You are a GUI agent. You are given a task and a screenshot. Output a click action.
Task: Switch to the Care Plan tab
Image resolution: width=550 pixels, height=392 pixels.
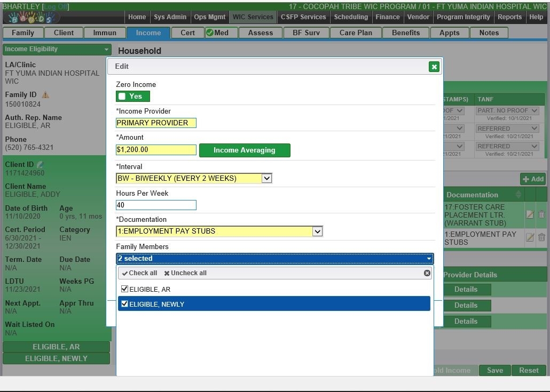click(355, 33)
